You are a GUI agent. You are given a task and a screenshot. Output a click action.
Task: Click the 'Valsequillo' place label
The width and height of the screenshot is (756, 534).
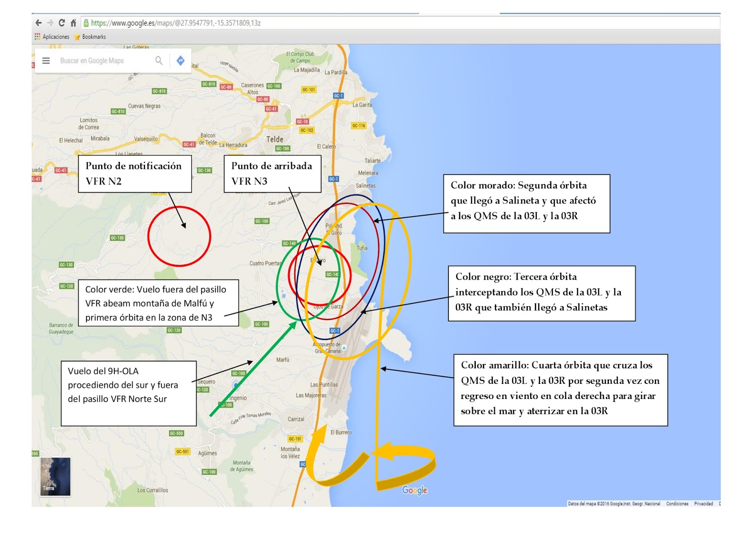(146, 139)
